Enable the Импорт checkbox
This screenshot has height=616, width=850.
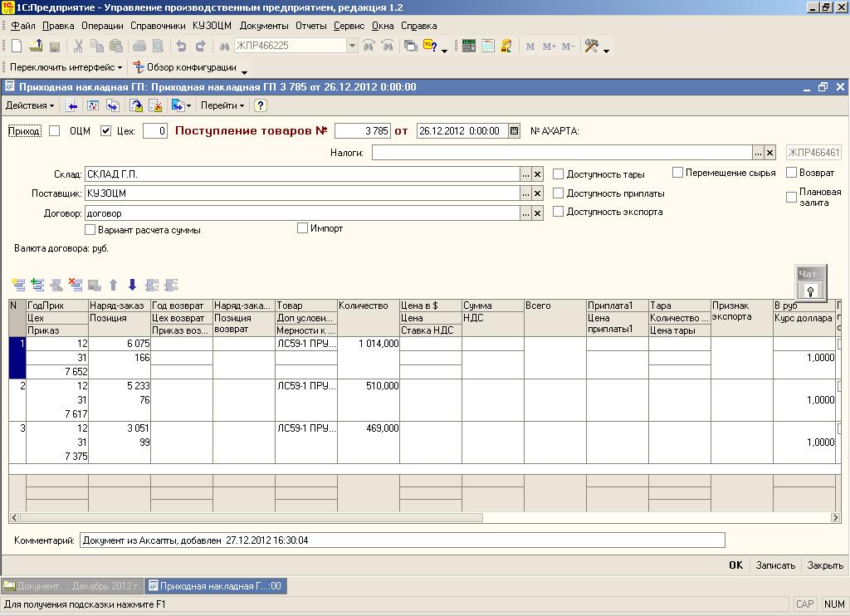point(302,228)
